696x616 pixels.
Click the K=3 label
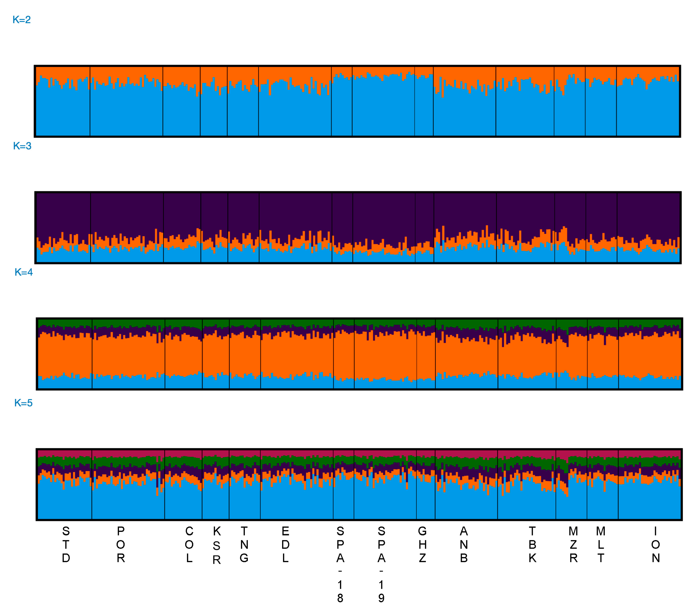click(22, 146)
